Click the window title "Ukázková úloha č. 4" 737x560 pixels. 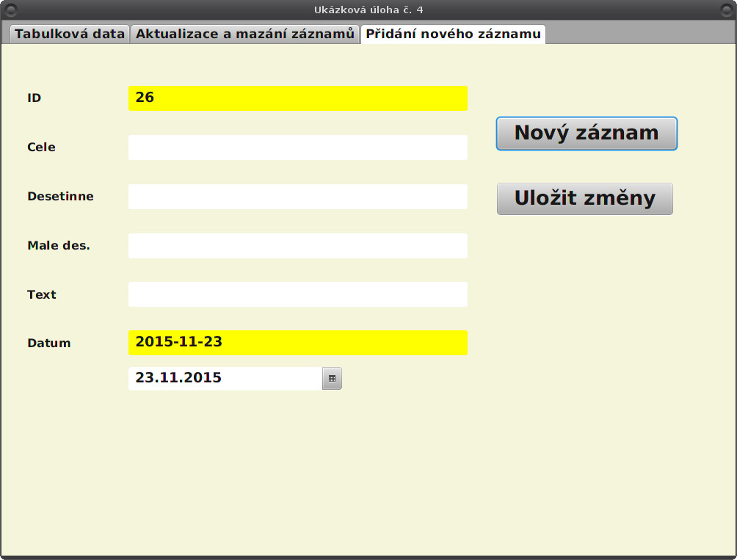point(368,8)
